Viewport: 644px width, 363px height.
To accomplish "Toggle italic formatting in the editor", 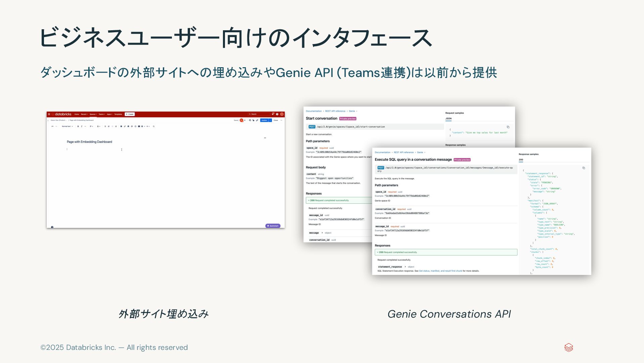I will [x=82, y=126].
